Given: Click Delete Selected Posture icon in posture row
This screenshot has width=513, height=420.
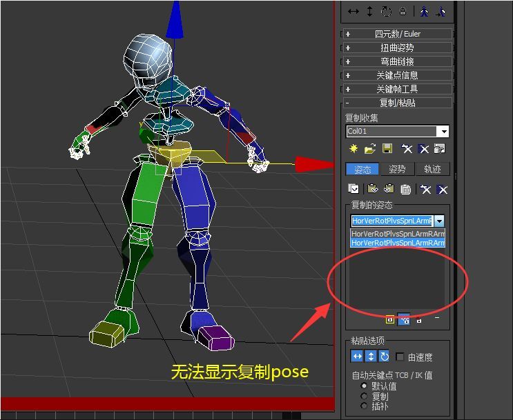Looking at the screenshot, I should tap(425, 189).
